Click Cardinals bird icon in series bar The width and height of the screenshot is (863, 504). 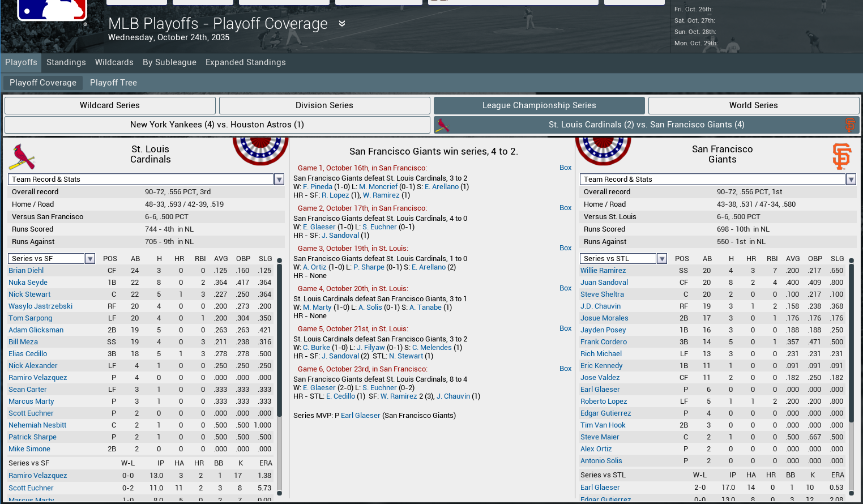click(x=442, y=125)
